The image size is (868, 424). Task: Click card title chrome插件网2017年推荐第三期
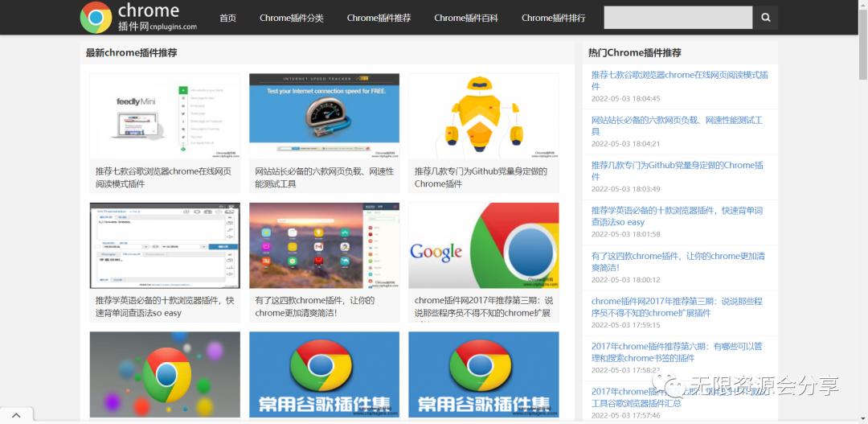pyautogui.click(x=484, y=307)
